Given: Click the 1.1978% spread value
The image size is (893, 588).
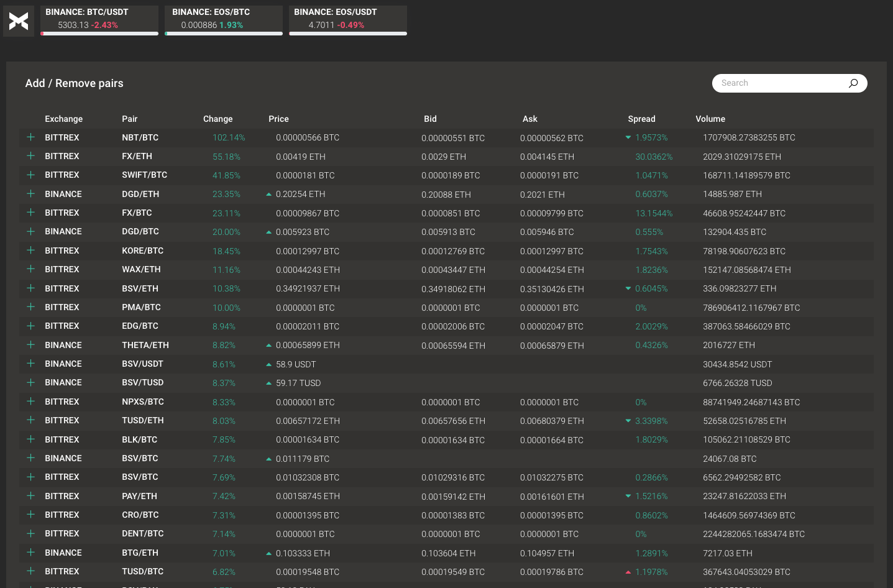Looking at the screenshot, I should click(651, 572).
